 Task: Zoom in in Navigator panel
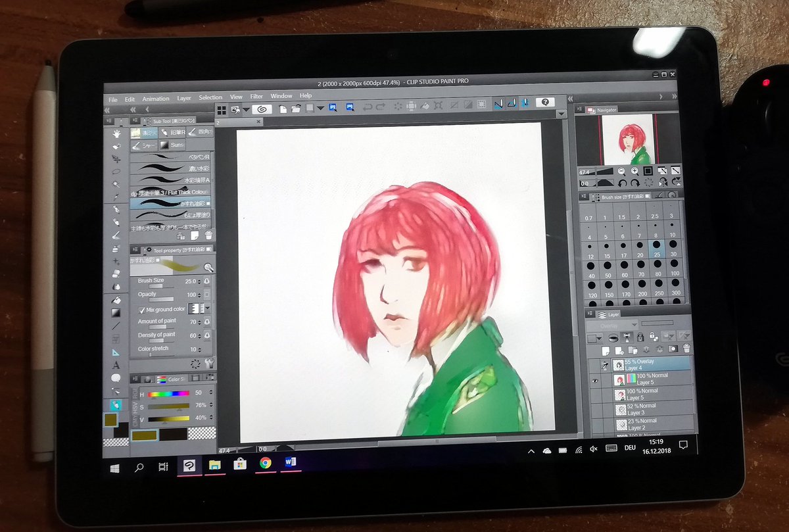click(x=634, y=171)
